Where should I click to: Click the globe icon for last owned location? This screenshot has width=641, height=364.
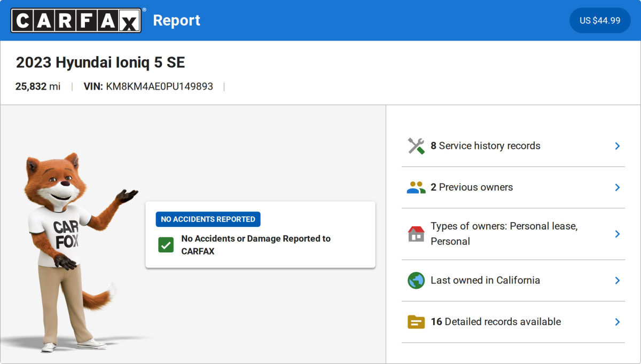[416, 280]
